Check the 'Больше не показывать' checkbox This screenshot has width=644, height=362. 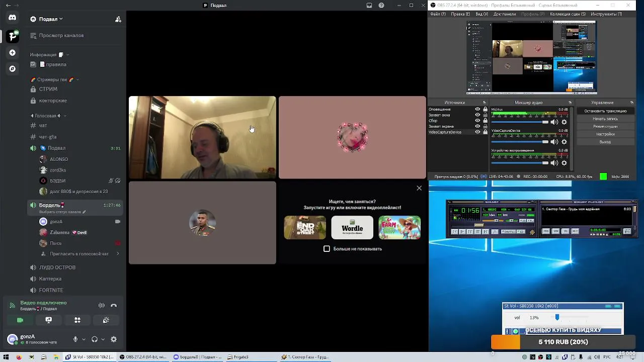(x=327, y=249)
